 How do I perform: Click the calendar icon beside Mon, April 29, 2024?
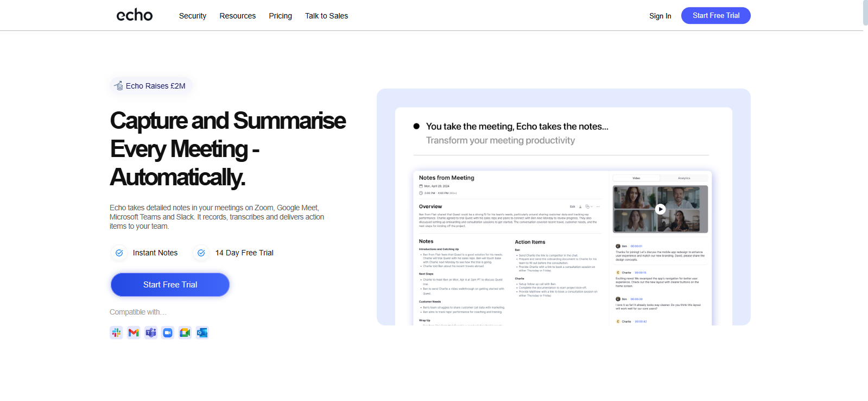pos(421,186)
